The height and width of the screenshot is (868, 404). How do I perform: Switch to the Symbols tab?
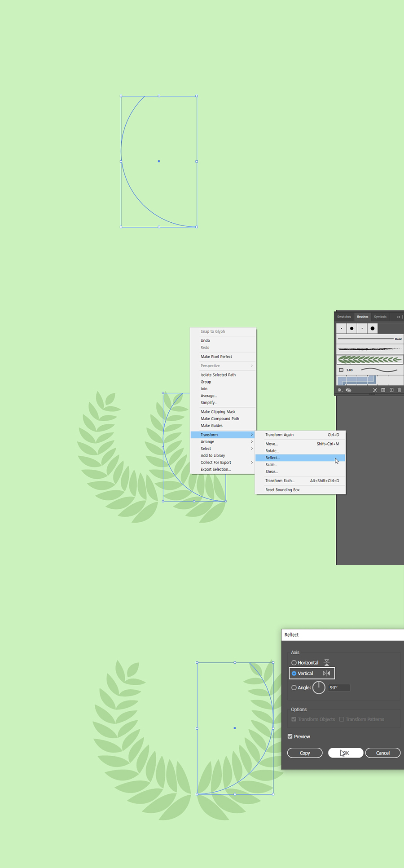[x=380, y=317]
